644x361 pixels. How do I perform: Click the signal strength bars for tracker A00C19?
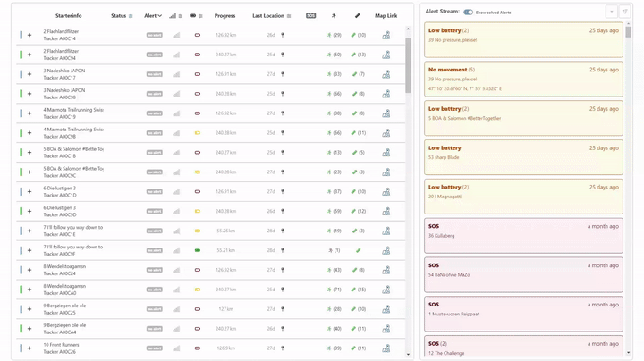[176, 113]
